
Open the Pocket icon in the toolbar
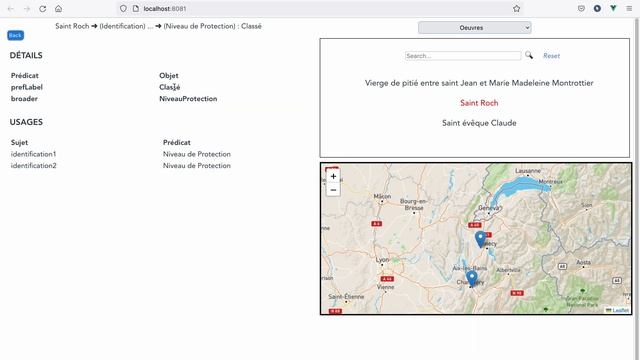click(x=581, y=9)
